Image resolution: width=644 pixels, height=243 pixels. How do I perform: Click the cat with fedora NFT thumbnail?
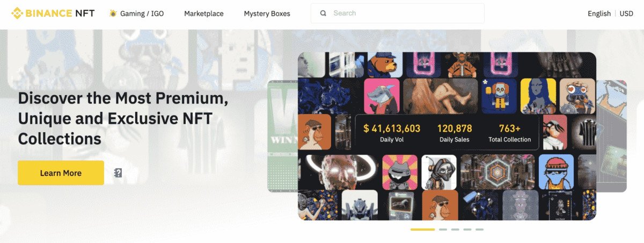click(400, 172)
